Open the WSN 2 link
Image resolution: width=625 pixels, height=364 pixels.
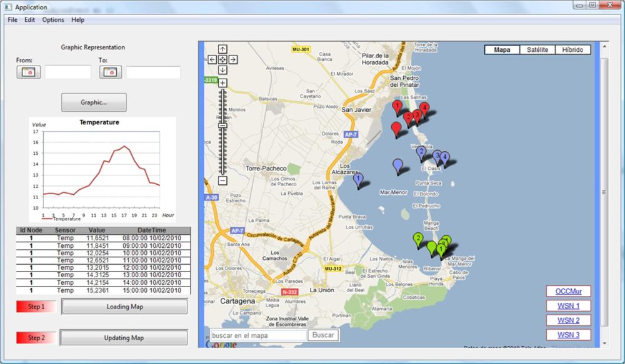[x=568, y=320]
